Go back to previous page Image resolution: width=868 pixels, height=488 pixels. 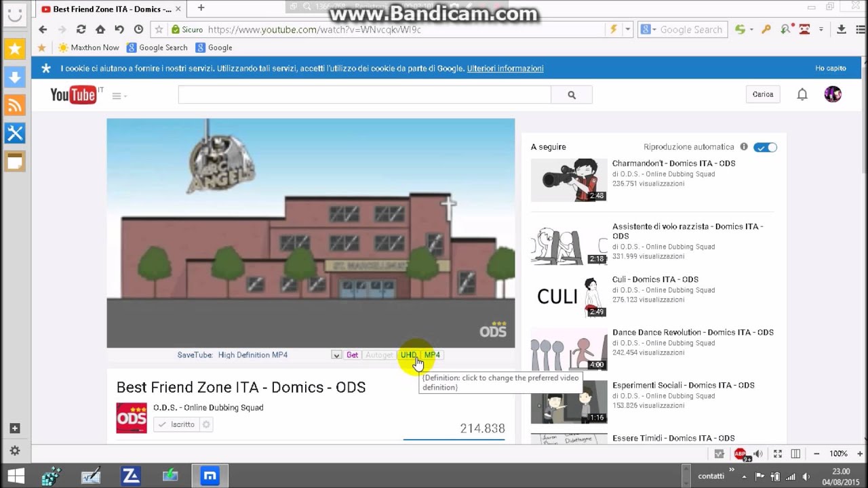[x=43, y=29]
